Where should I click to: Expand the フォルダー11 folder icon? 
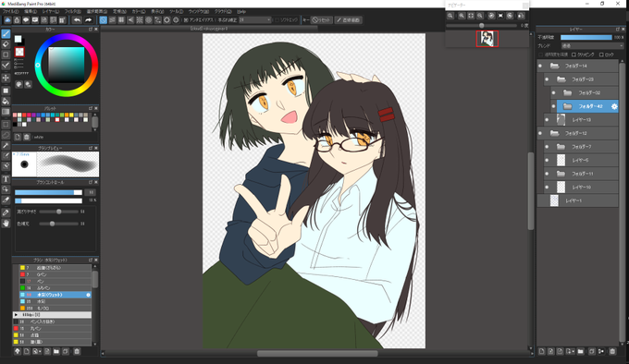[x=561, y=174]
